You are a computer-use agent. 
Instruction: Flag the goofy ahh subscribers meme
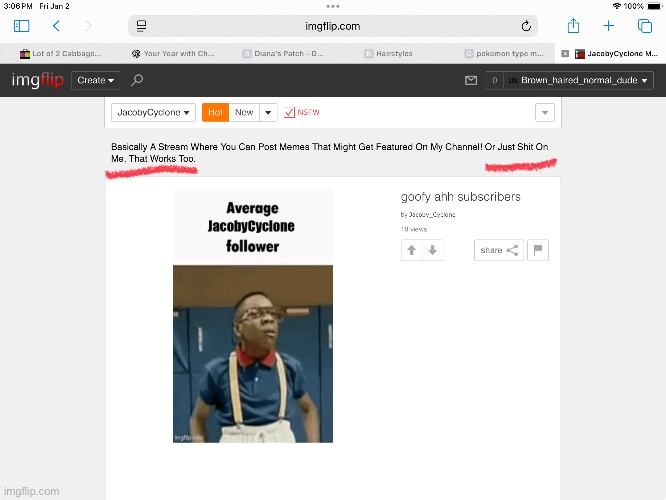click(x=538, y=250)
